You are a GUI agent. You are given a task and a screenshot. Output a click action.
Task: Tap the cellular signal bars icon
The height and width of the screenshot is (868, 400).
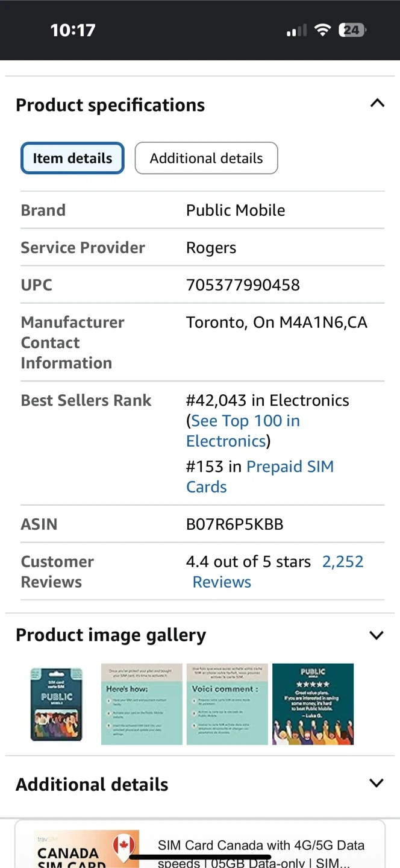296,30
